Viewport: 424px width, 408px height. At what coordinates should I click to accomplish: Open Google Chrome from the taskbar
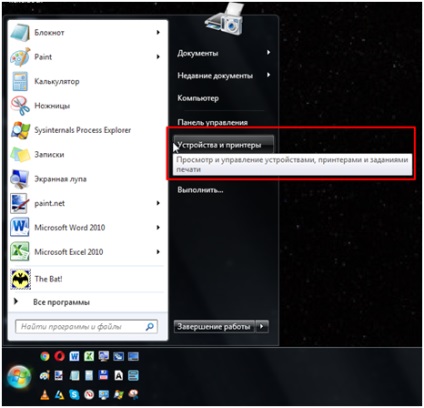[x=45, y=356]
